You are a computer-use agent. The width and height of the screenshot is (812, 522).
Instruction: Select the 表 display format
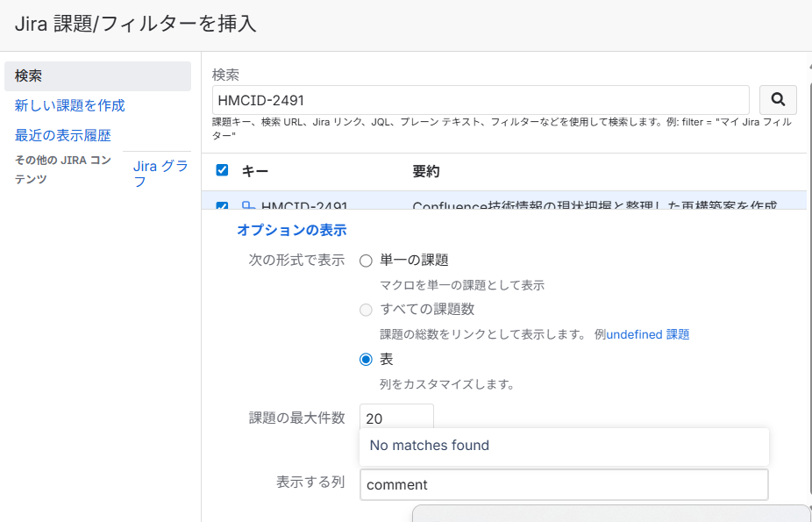(364, 359)
